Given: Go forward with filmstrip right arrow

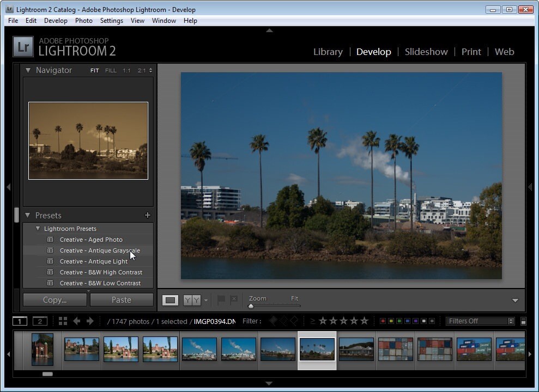Looking at the screenshot, I should tap(90, 321).
